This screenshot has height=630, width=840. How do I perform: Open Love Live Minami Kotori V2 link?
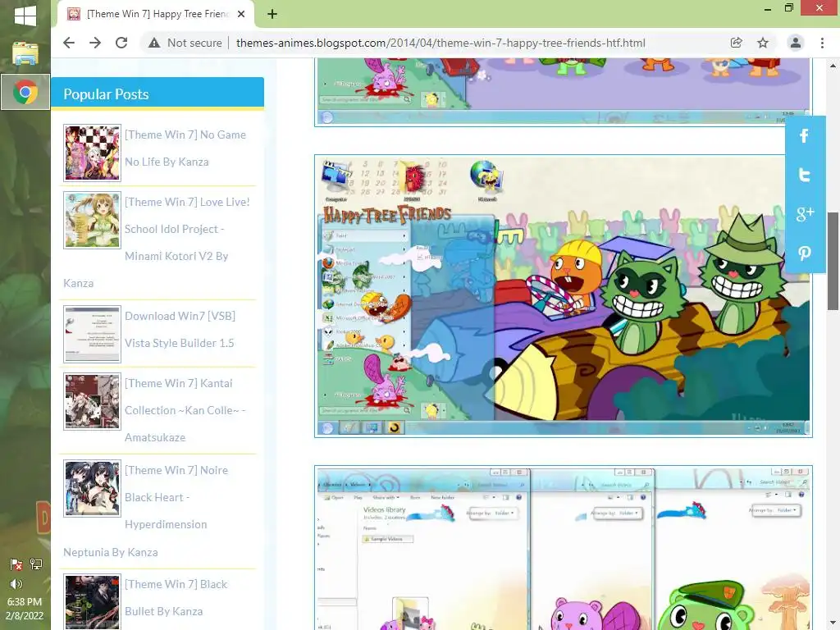pos(157,243)
